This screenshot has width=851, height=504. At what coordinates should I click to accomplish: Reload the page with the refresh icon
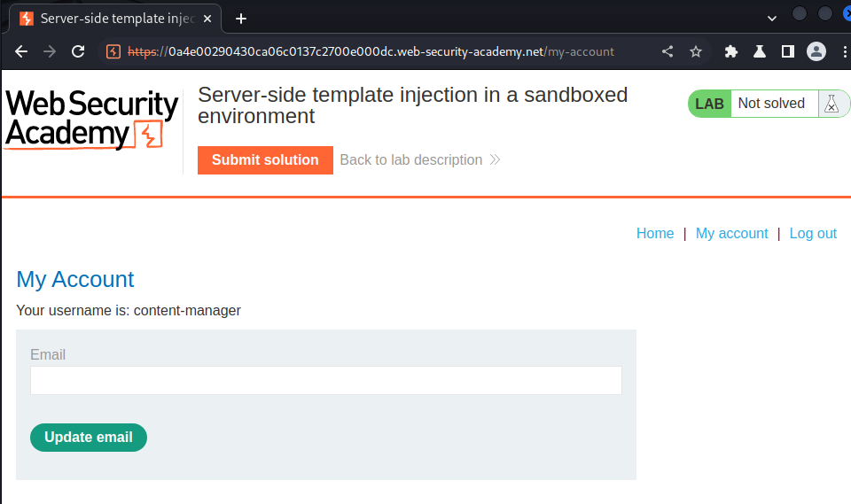78,51
